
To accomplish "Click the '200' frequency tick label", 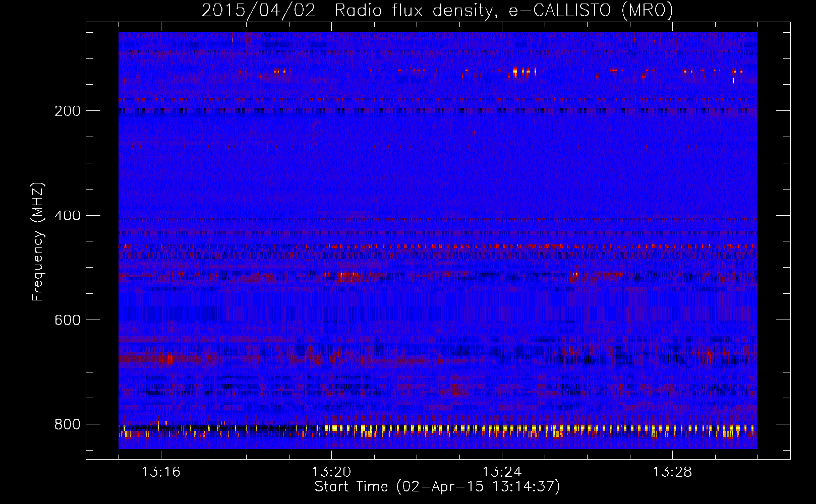I will point(68,111).
